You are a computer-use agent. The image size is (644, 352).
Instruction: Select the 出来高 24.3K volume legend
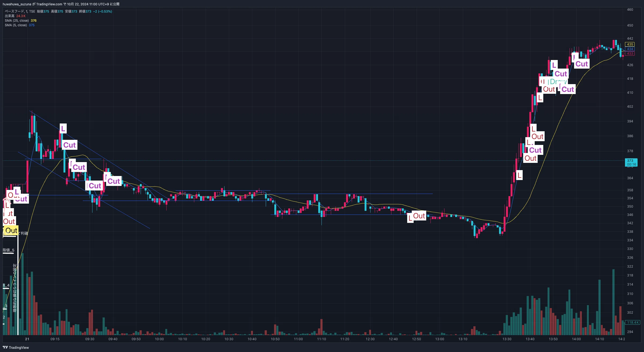15,16
